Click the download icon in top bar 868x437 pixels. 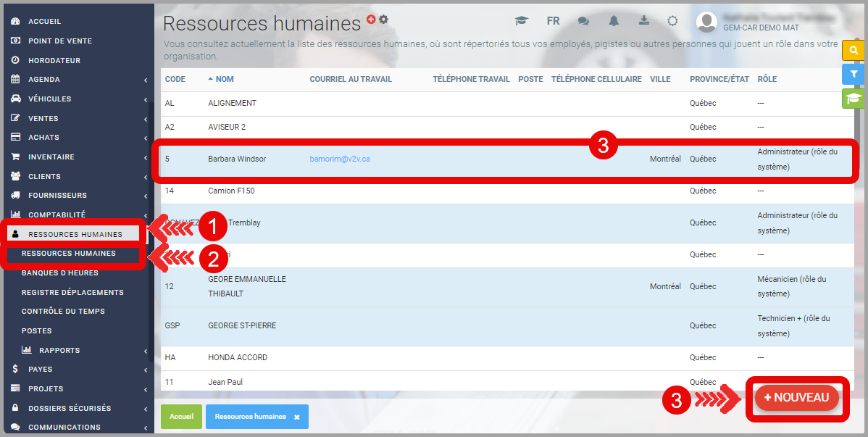click(x=643, y=21)
